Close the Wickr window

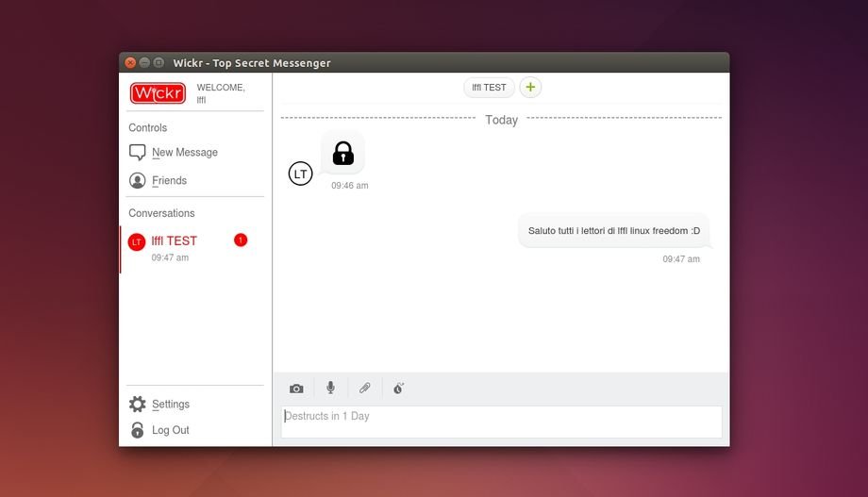130,62
